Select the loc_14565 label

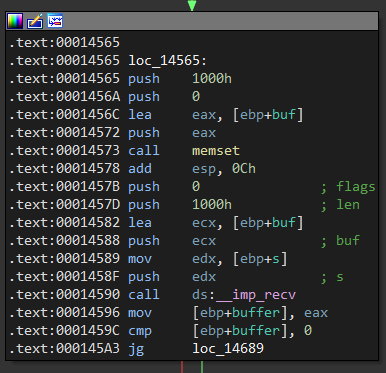[x=168, y=61]
